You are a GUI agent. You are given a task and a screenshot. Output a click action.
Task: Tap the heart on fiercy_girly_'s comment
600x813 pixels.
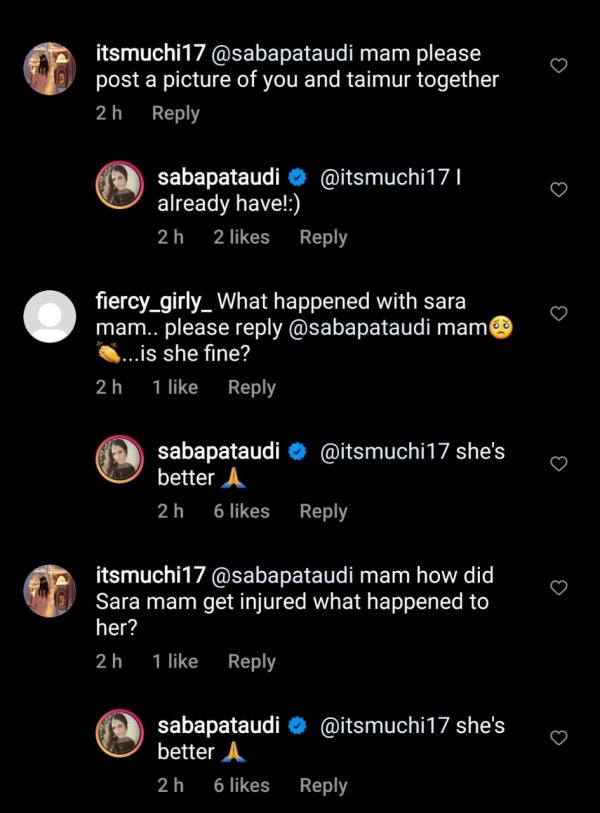(x=559, y=314)
